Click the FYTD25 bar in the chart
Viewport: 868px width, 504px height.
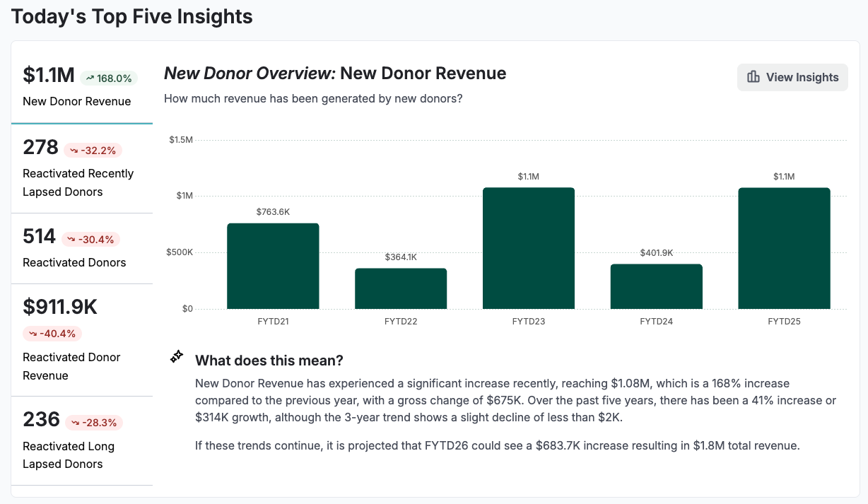point(785,247)
